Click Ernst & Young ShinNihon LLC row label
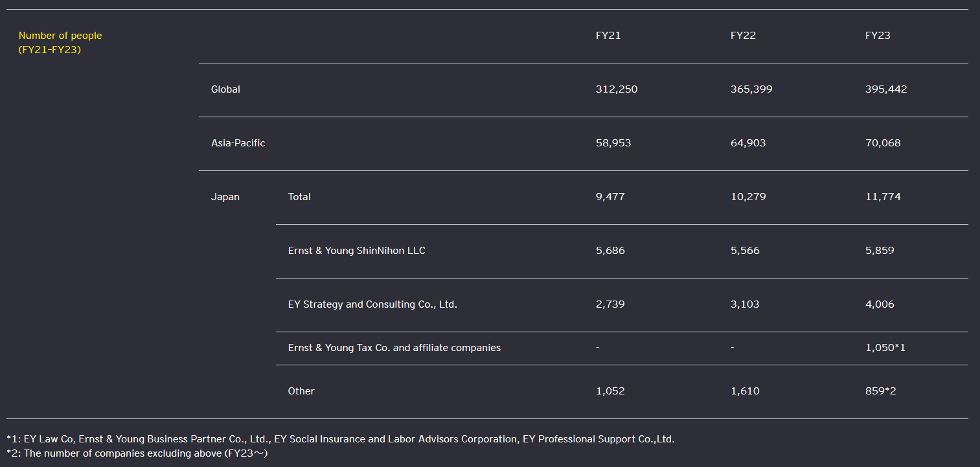Image resolution: width=980 pixels, height=467 pixels. pos(356,251)
